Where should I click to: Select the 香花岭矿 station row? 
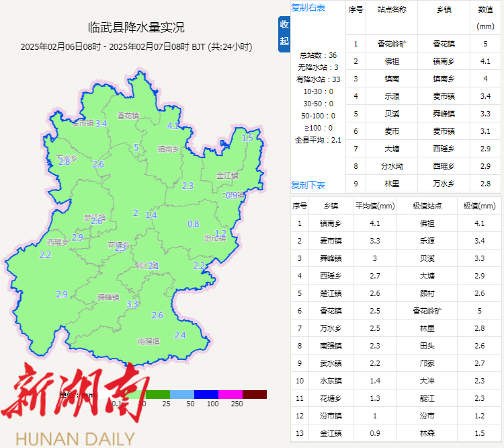(x=391, y=44)
